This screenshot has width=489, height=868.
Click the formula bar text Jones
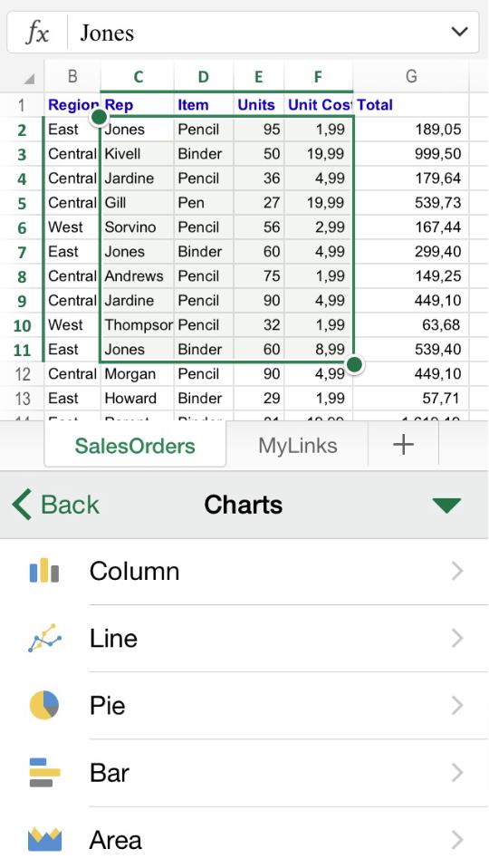(x=107, y=33)
